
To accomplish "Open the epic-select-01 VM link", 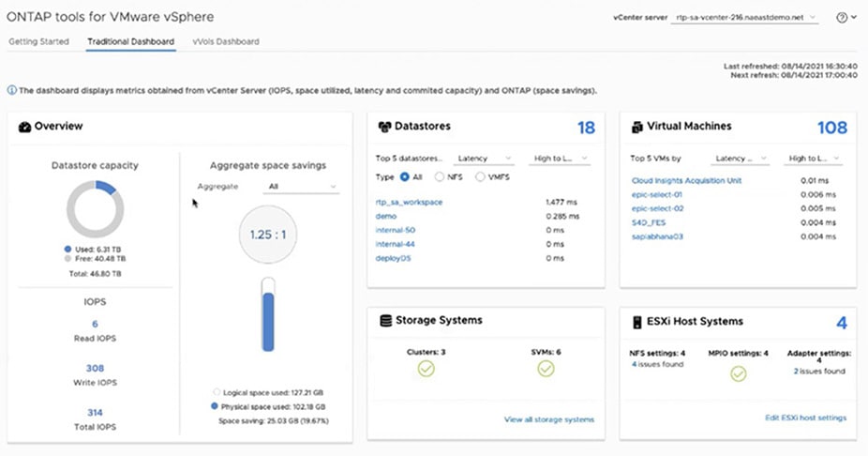I will pyautogui.click(x=657, y=194).
